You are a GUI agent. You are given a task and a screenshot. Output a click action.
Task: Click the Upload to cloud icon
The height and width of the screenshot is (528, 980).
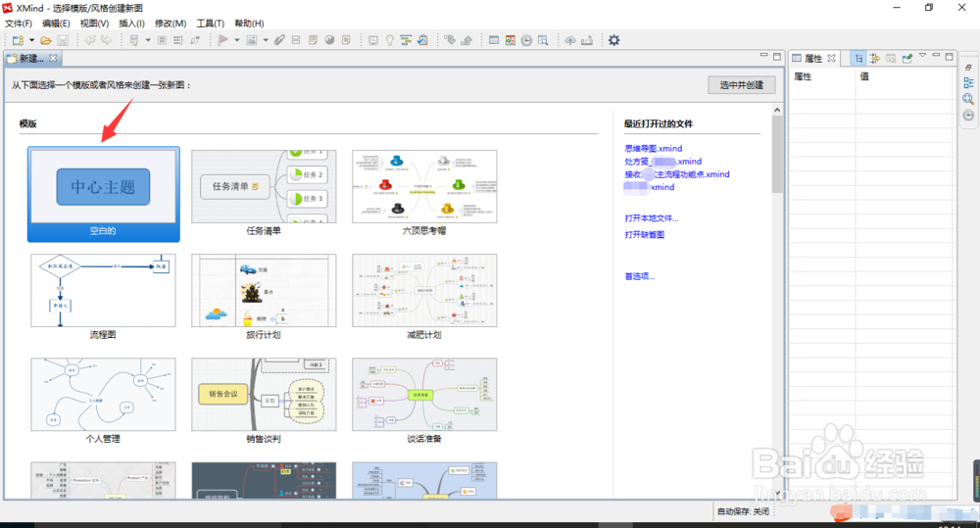pyautogui.click(x=570, y=40)
